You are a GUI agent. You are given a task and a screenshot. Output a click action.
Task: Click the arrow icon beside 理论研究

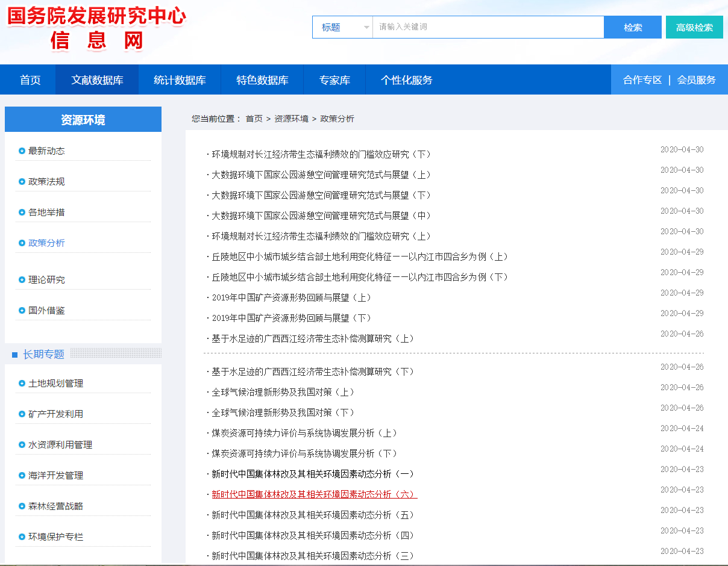(22, 280)
